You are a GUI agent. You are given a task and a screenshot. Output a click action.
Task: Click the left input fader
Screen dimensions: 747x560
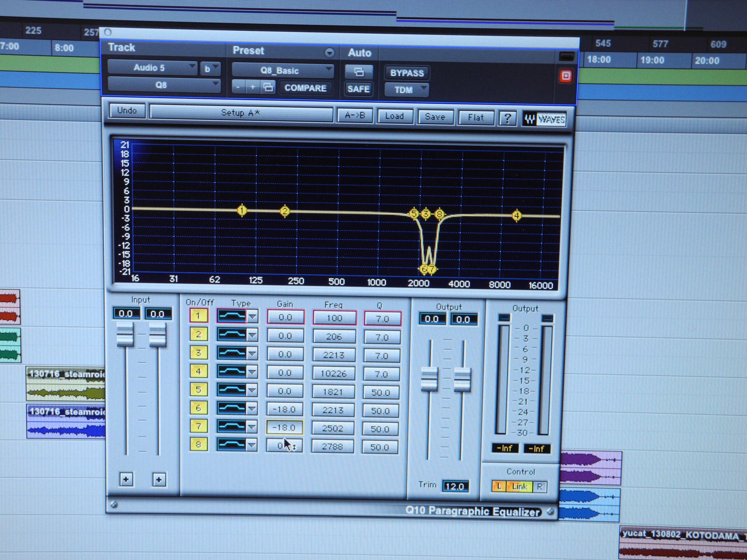(x=125, y=334)
